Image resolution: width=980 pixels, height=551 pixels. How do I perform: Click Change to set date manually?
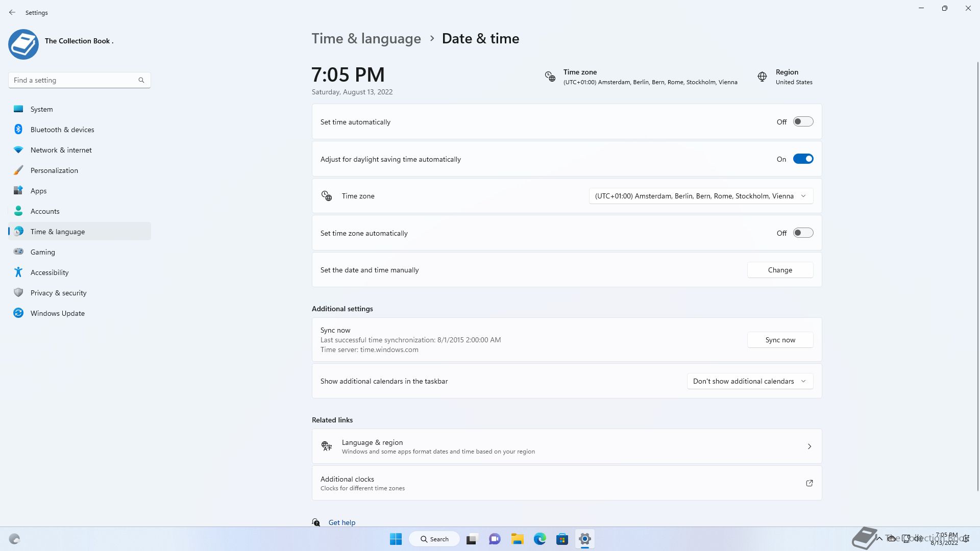pyautogui.click(x=780, y=270)
